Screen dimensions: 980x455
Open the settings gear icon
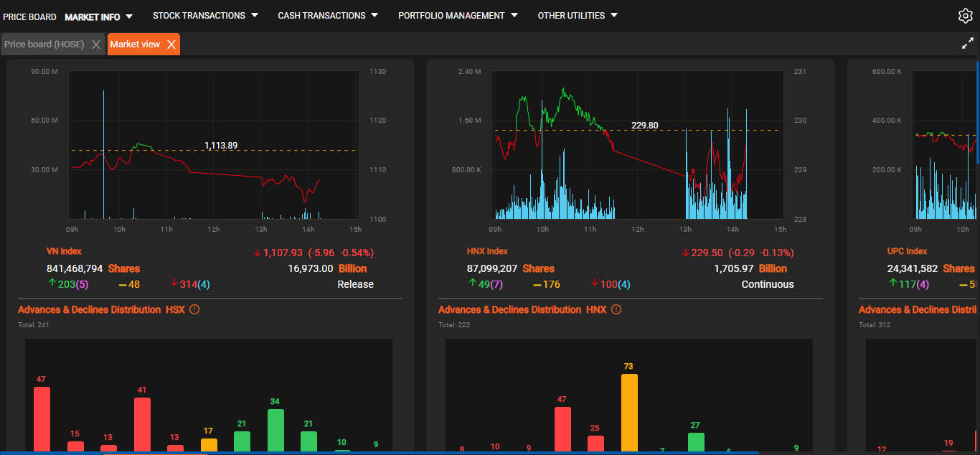(x=965, y=16)
